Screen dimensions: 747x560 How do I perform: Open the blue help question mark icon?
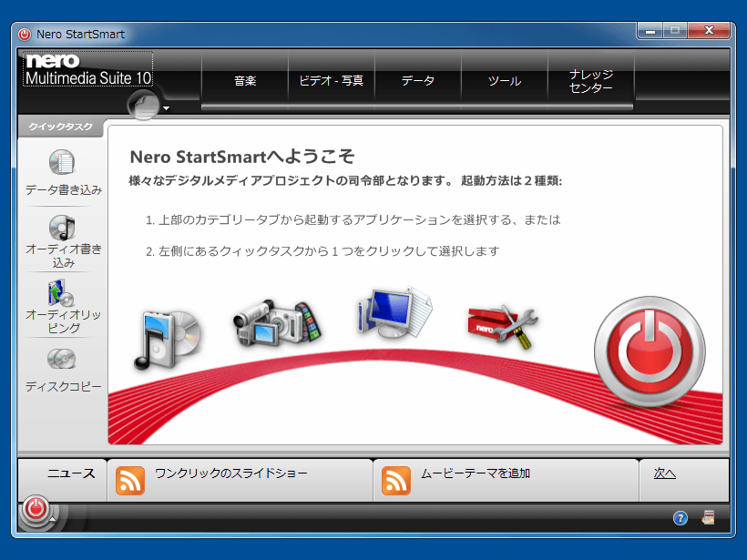[x=680, y=518]
